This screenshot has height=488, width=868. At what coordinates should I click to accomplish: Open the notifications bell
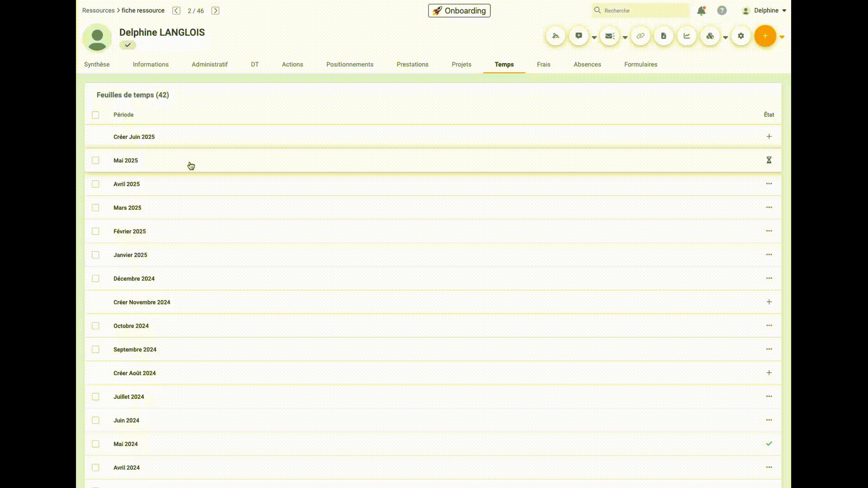tap(701, 11)
